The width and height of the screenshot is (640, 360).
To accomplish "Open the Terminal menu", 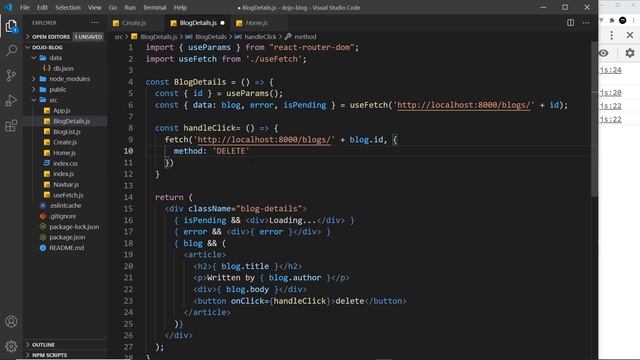I will pyautogui.click(x=155, y=7).
